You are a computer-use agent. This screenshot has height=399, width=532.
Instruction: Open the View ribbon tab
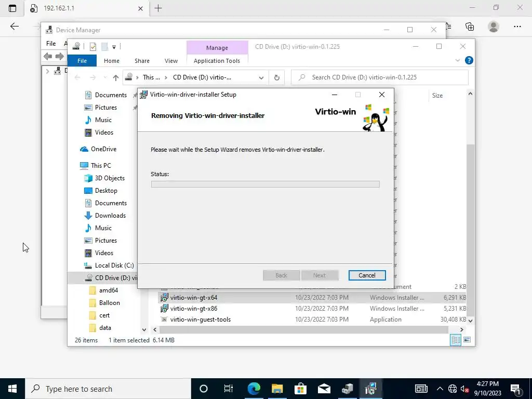171,61
